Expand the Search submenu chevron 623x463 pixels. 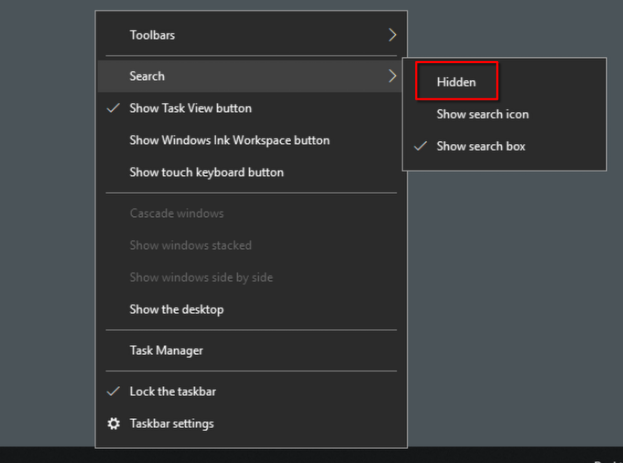click(x=392, y=76)
